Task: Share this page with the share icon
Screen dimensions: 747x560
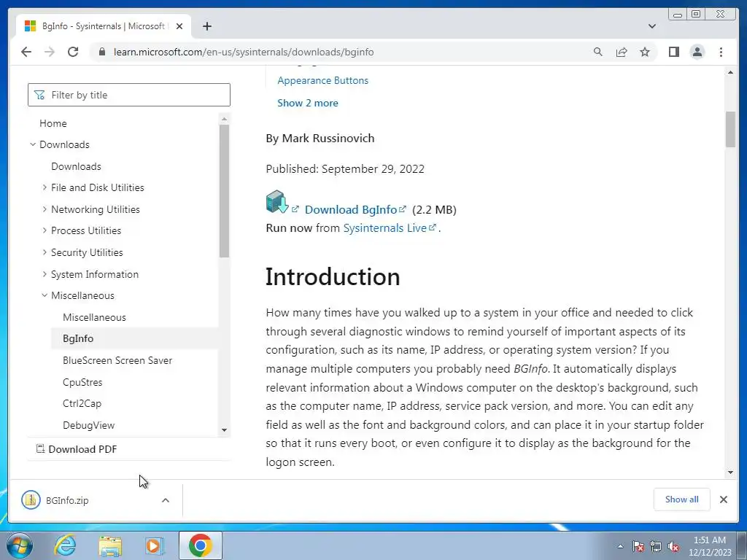Action: [622, 52]
